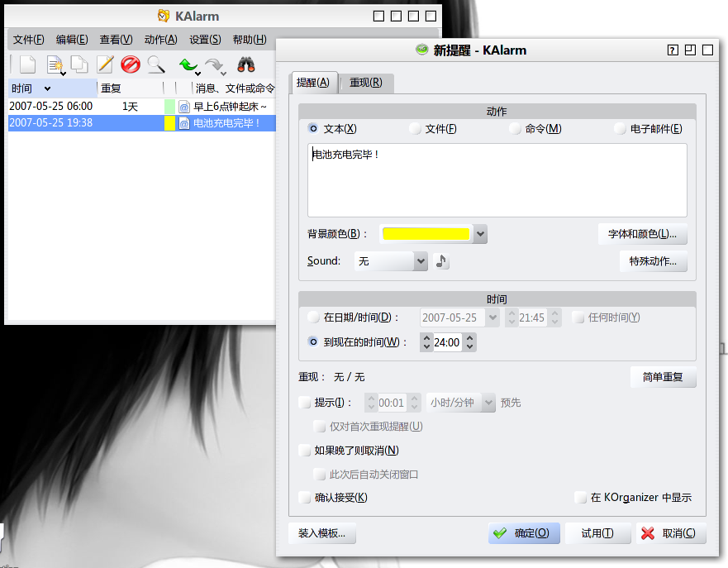Select 在日期/时间(D) radio option
The image size is (728, 568).
click(313, 317)
